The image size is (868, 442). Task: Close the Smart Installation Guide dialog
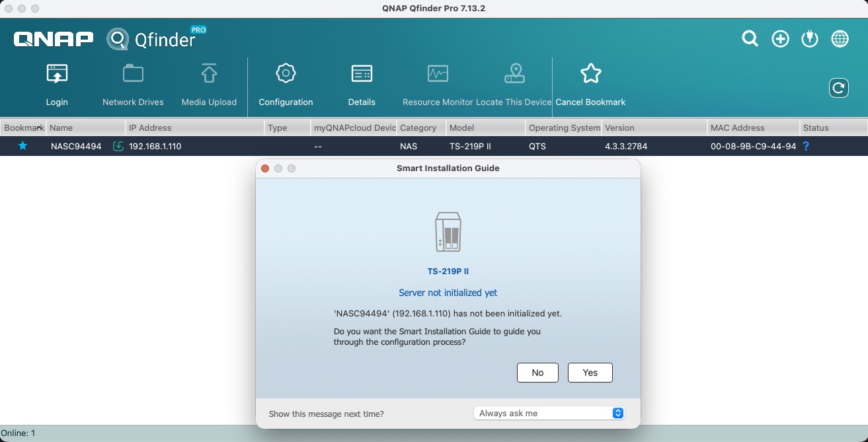(265, 168)
